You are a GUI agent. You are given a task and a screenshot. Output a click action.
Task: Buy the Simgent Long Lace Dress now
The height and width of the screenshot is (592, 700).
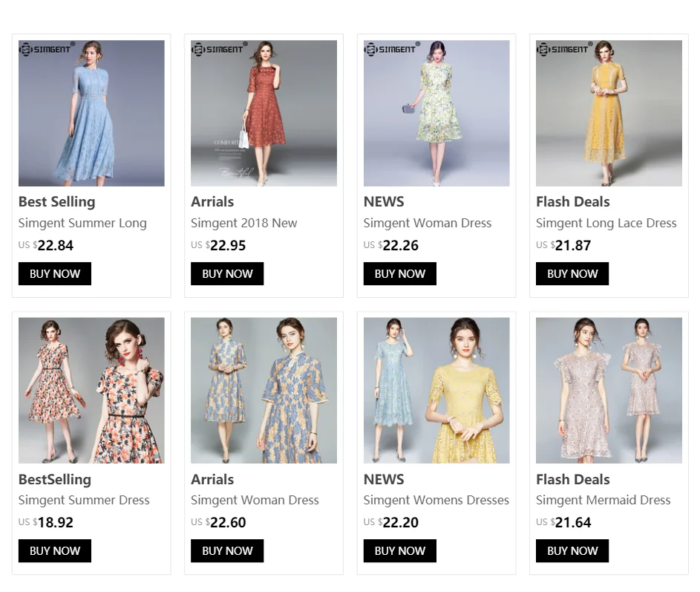coord(572,273)
